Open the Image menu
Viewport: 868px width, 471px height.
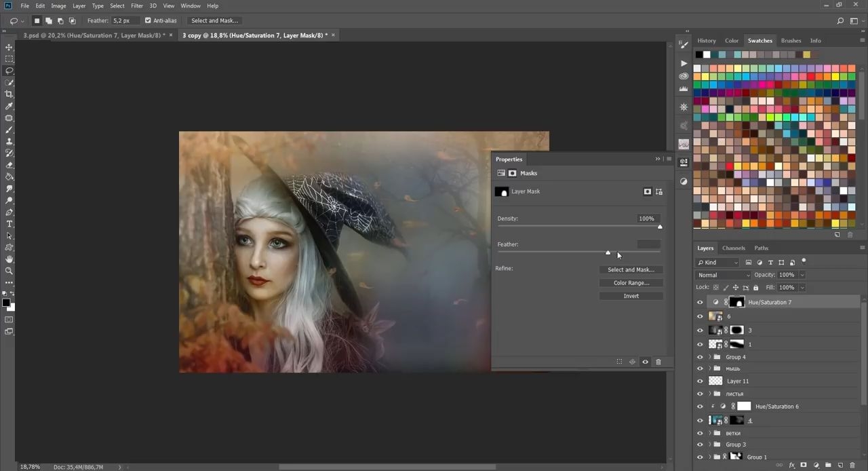click(58, 5)
